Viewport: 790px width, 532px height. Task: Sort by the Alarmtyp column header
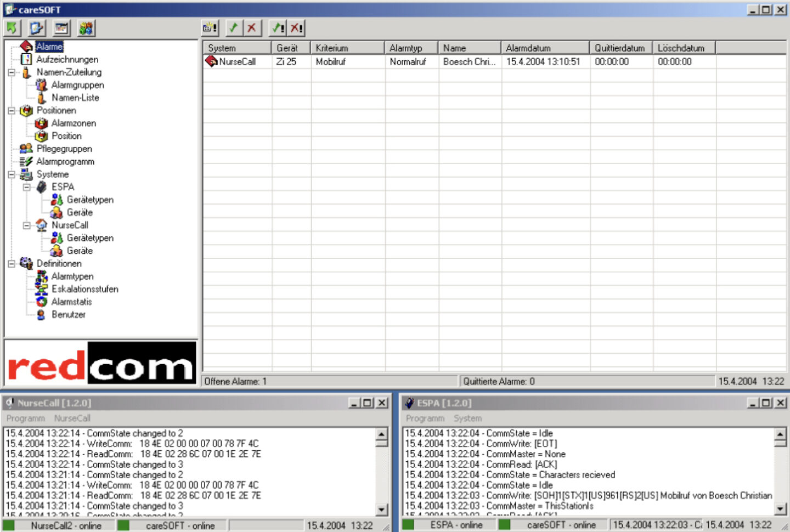pyautogui.click(x=411, y=48)
